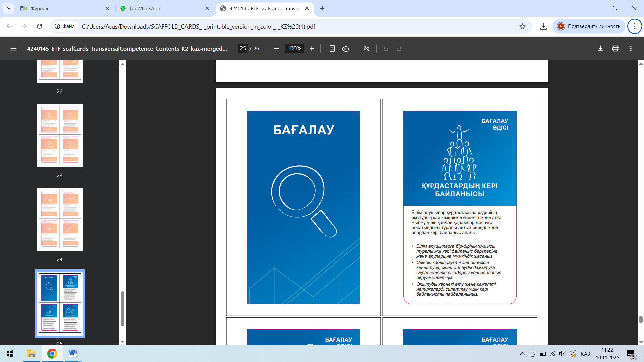Open Chrome downloads icon in toolbar
644x362 pixels.
click(x=543, y=26)
